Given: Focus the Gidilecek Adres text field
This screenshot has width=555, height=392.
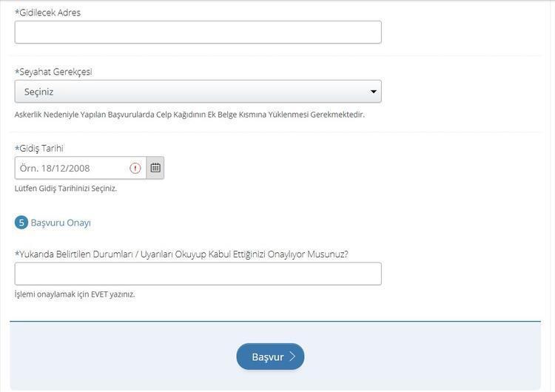Looking at the screenshot, I should (x=198, y=33).
